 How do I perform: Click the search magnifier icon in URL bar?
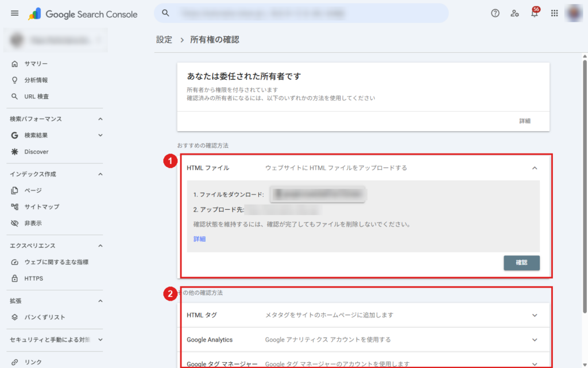coord(165,13)
